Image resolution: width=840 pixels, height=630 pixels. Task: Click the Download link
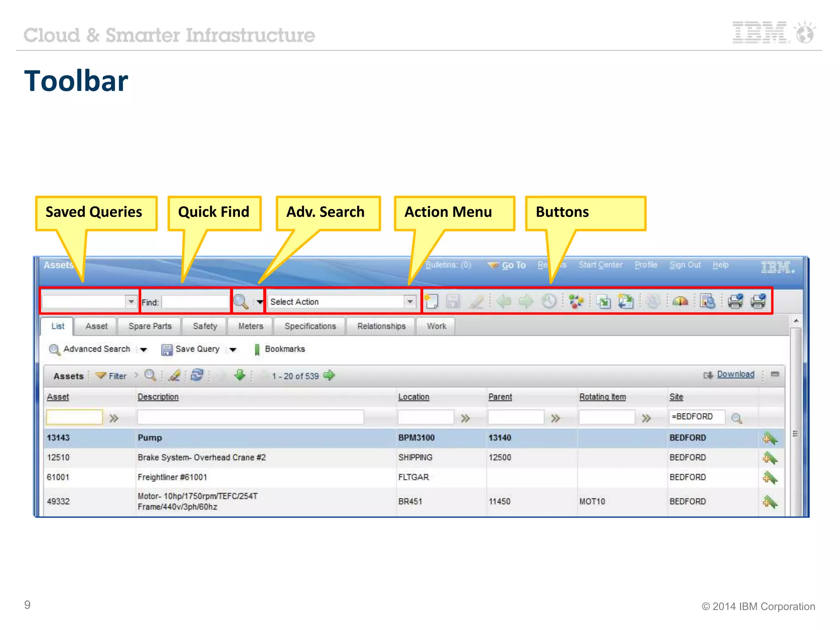(735, 374)
